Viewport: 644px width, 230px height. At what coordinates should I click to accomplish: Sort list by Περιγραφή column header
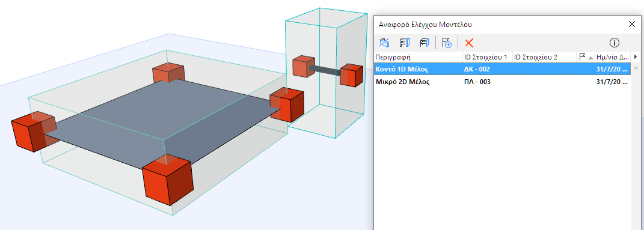419,57
